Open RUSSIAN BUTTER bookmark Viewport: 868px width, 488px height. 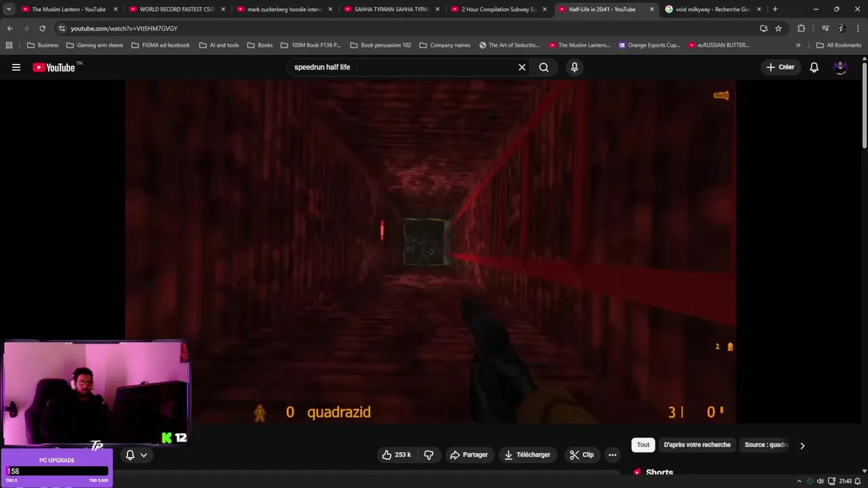pyautogui.click(x=719, y=45)
